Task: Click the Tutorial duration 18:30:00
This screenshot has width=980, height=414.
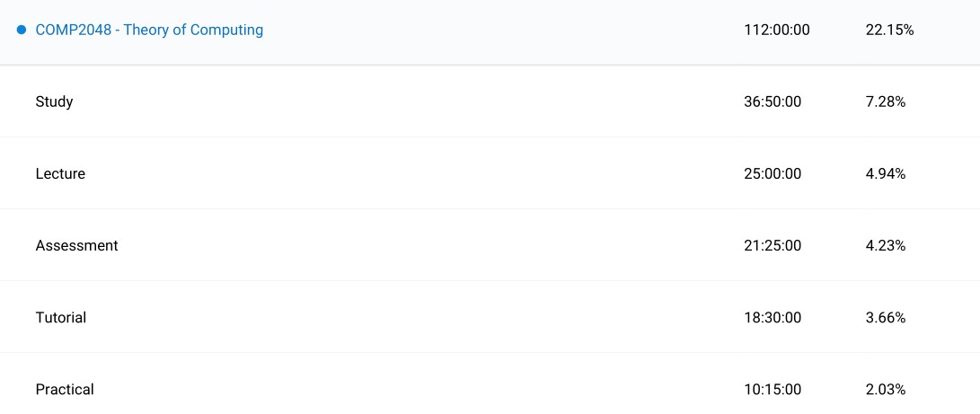Action: tap(773, 317)
